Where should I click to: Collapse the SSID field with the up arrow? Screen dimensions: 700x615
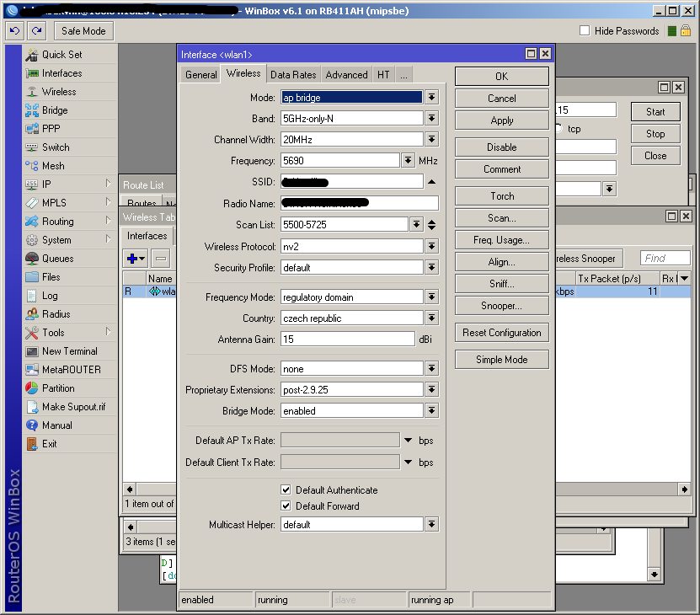[x=431, y=182]
